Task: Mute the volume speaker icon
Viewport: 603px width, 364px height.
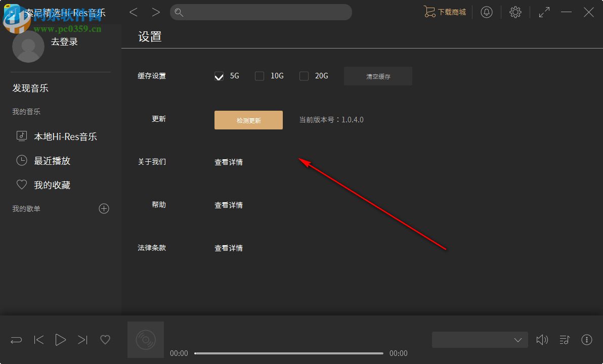Action: (542, 340)
